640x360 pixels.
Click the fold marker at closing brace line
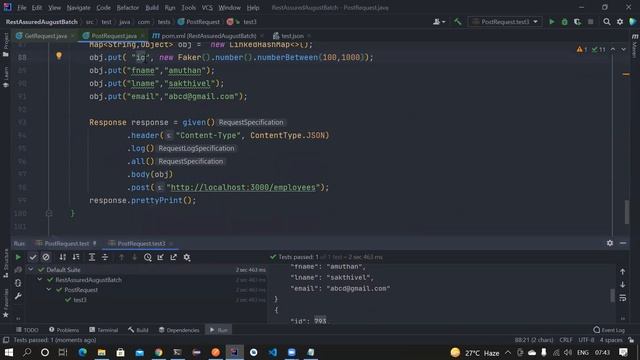tap(49, 213)
